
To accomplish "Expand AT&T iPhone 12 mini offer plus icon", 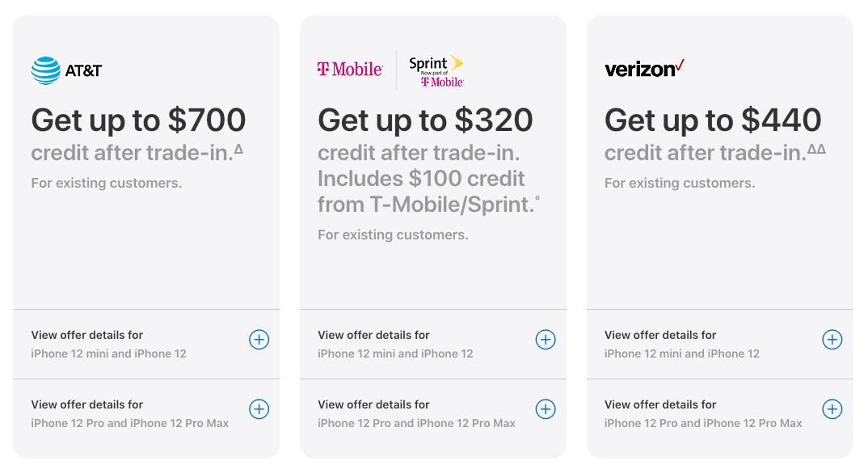I will [x=259, y=340].
